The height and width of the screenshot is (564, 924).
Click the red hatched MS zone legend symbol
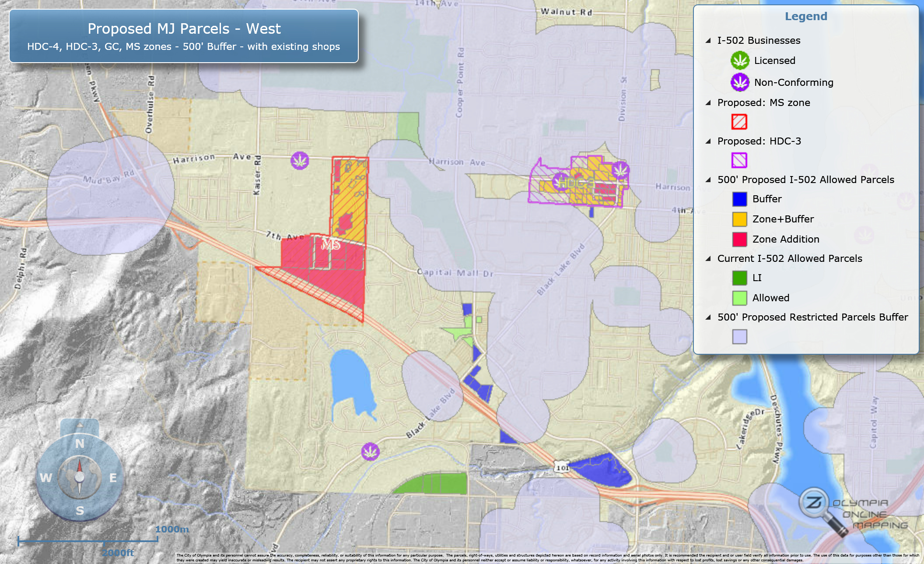(x=739, y=122)
